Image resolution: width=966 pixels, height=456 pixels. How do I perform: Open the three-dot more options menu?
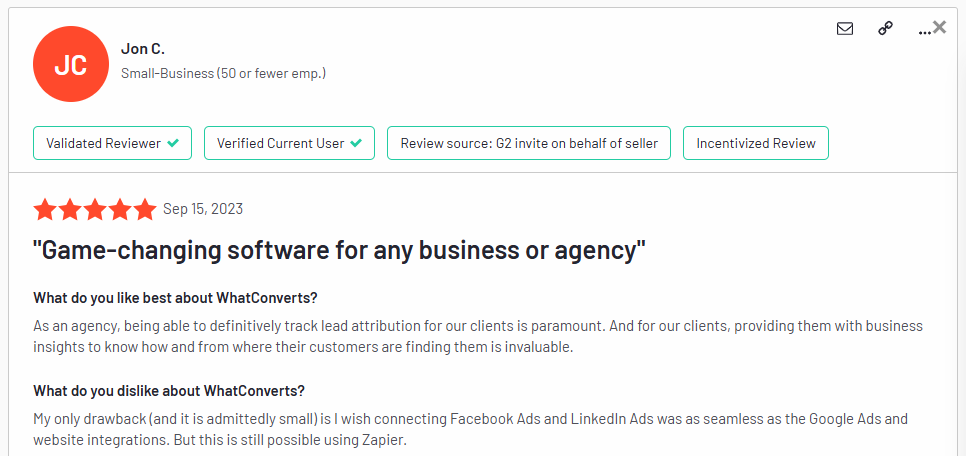(924, 31)
